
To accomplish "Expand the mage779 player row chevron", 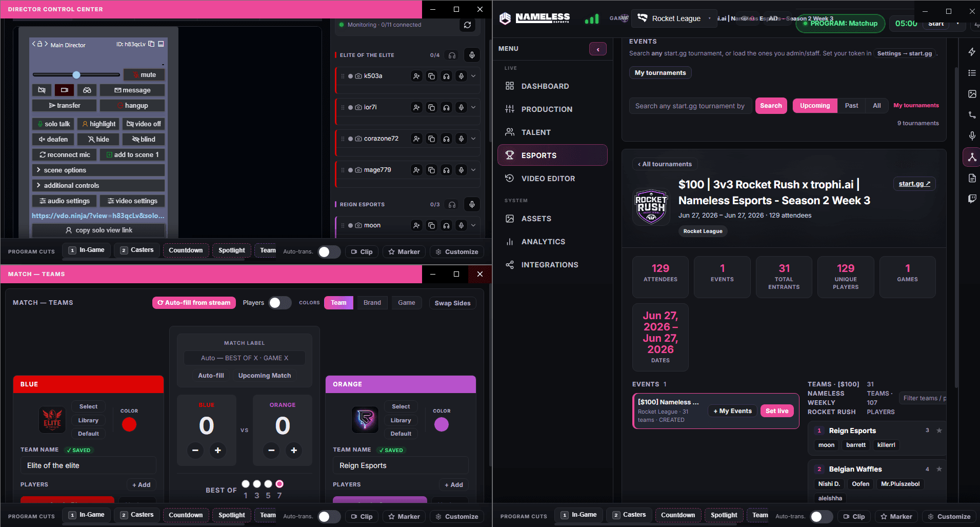I will [473, 170].
